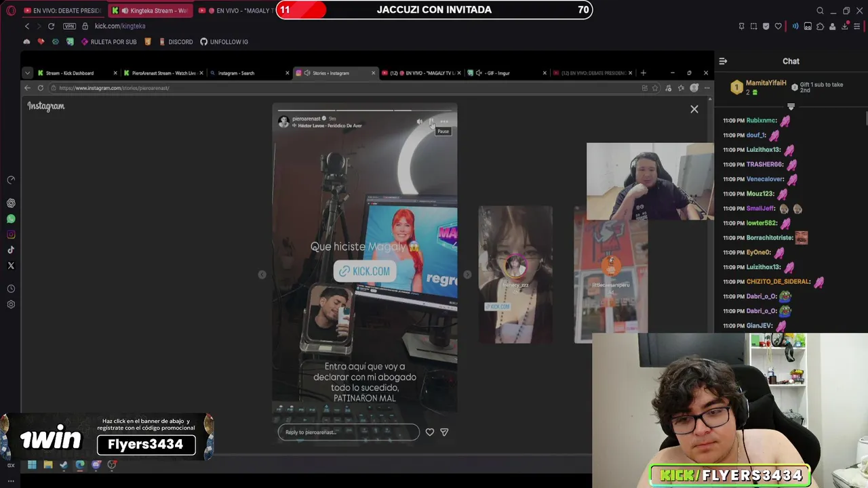
Task: Go to the previous story arrow
Action: (x=262, y=274)
